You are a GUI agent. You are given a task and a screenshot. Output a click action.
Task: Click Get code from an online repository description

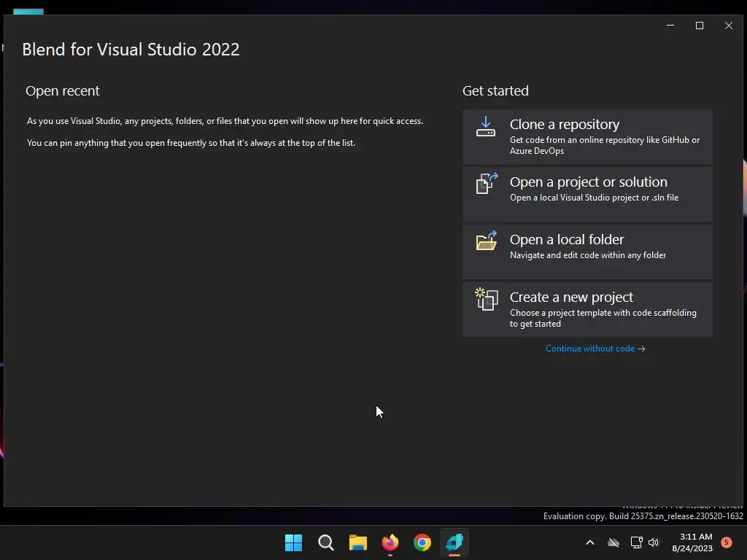tap(605, 145)
